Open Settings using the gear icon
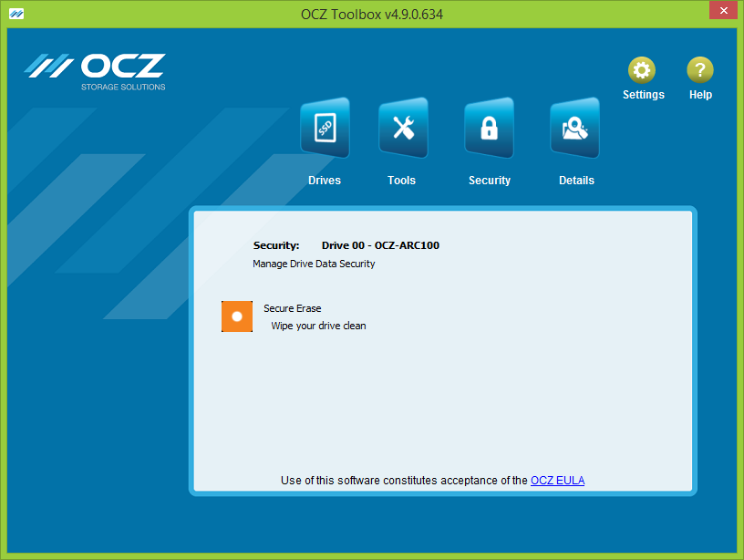The height and width of the screenshot is (560, 744). (642, 70)
